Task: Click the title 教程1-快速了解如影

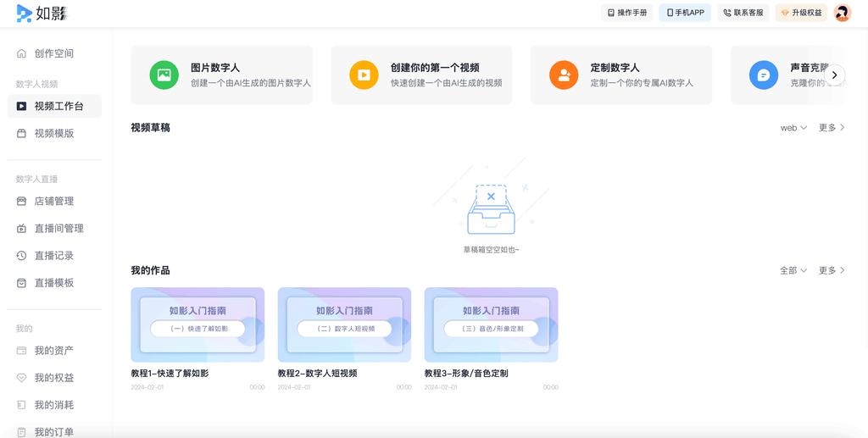Action: click(x=170, y=374)
